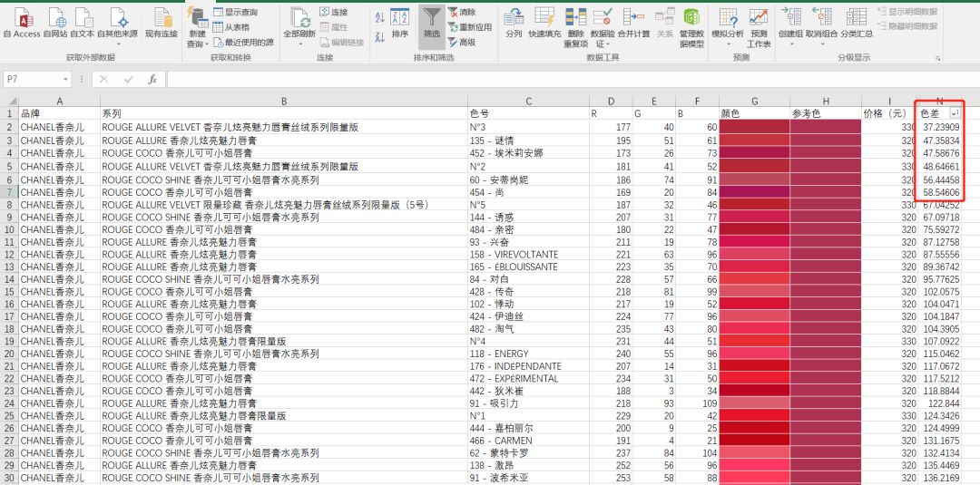Select the 颜色 swatch cell for N°3
The width and height of the screenshot is (980, 485).
pos(754,127)
